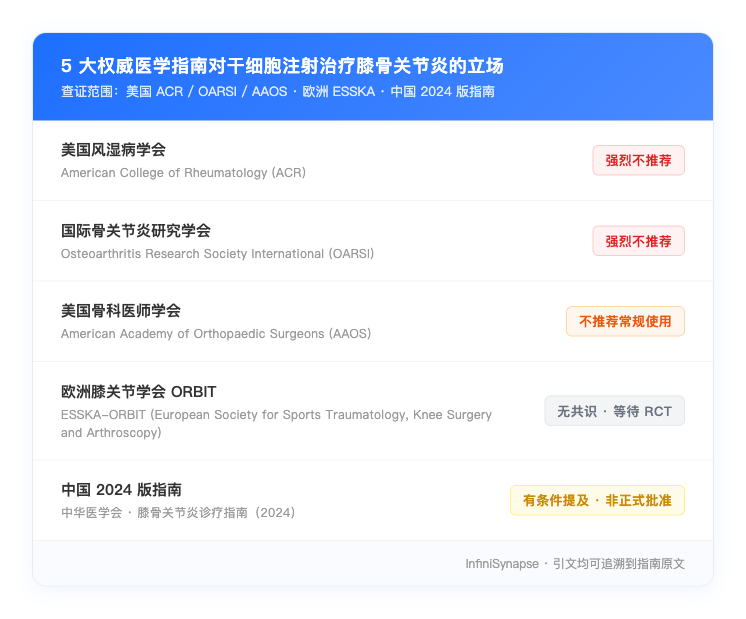Click the 美国风湿病学会 heading
746x619 pixels.
[x=113, y=150]
